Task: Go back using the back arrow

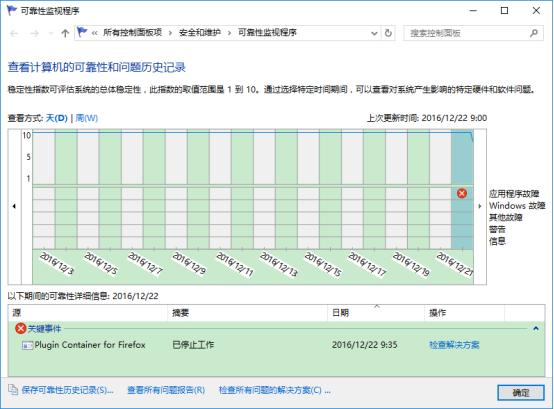Action: click(14, 34)
